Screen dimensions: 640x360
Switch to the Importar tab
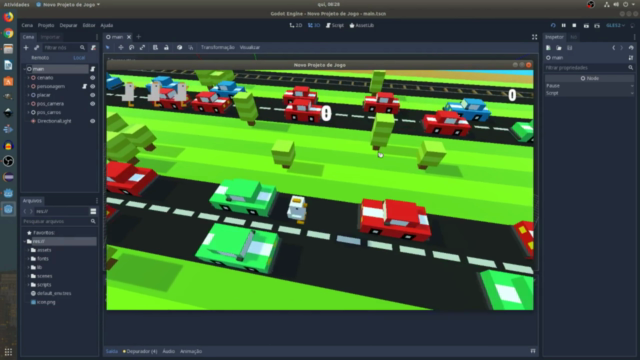[x=50, y=37]
